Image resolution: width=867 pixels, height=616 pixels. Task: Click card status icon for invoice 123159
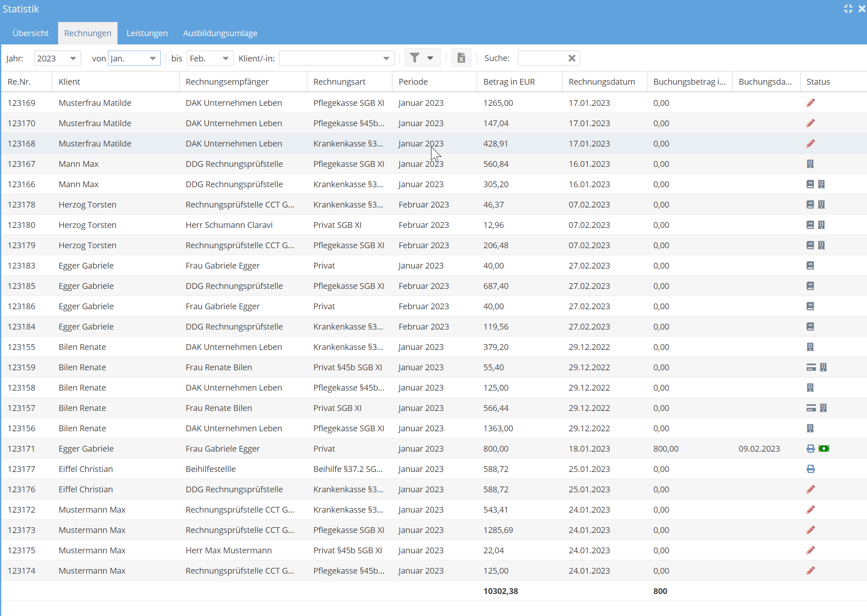811,367
